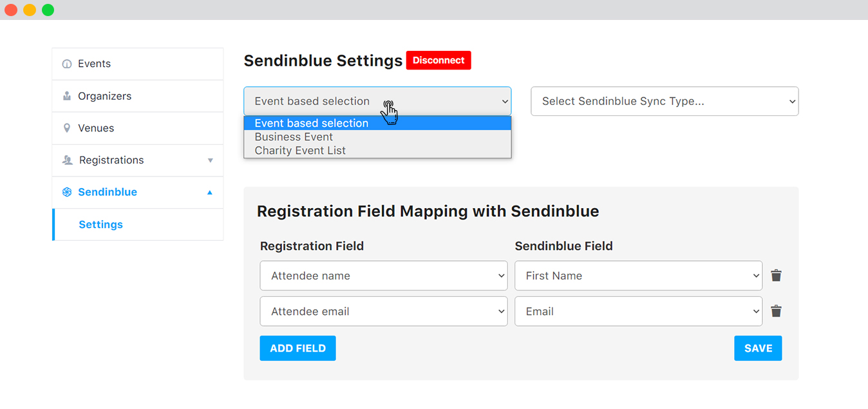Minimize the window with the yellow button
This screenshot has height=409, width=868.
[30, 10]
